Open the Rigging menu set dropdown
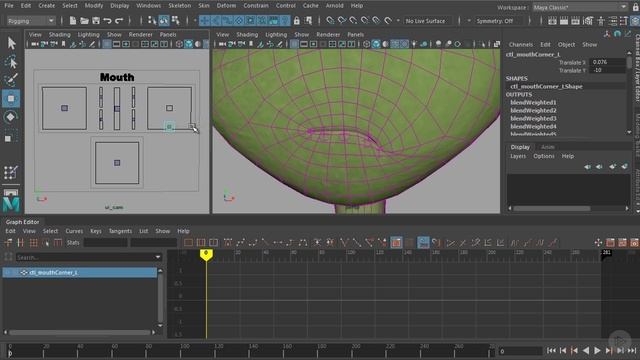 (x=31, y=21)
